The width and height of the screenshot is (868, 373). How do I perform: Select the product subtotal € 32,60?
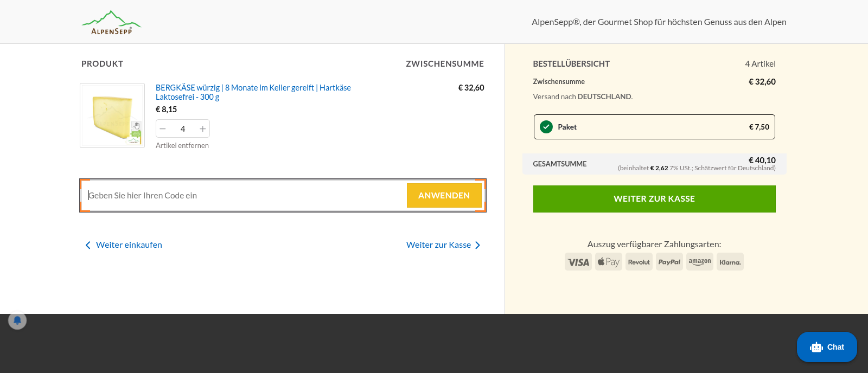471,88
